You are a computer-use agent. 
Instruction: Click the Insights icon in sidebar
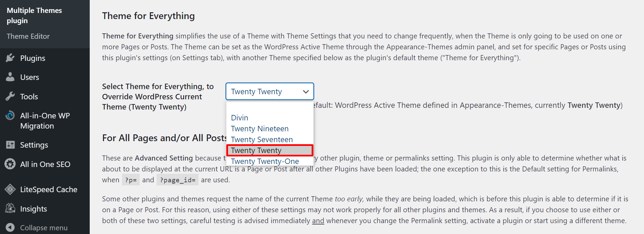pos(10,208)
